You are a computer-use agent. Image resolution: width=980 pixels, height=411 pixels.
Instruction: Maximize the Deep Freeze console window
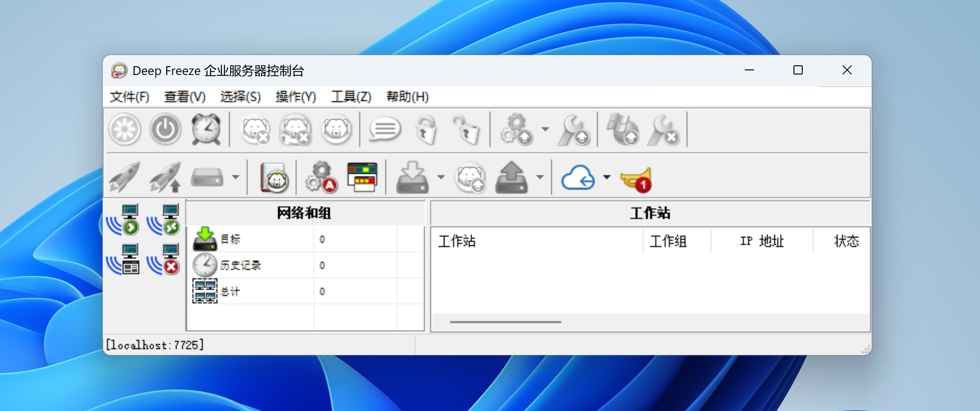tap(798, 70)
